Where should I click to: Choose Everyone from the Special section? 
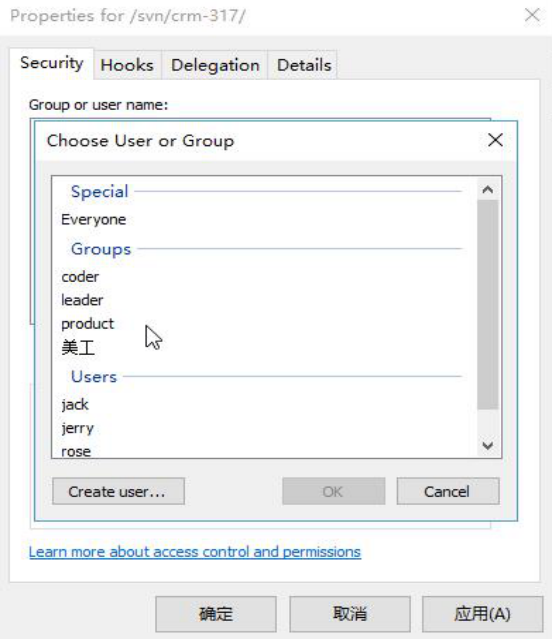[x=93, y=220]
